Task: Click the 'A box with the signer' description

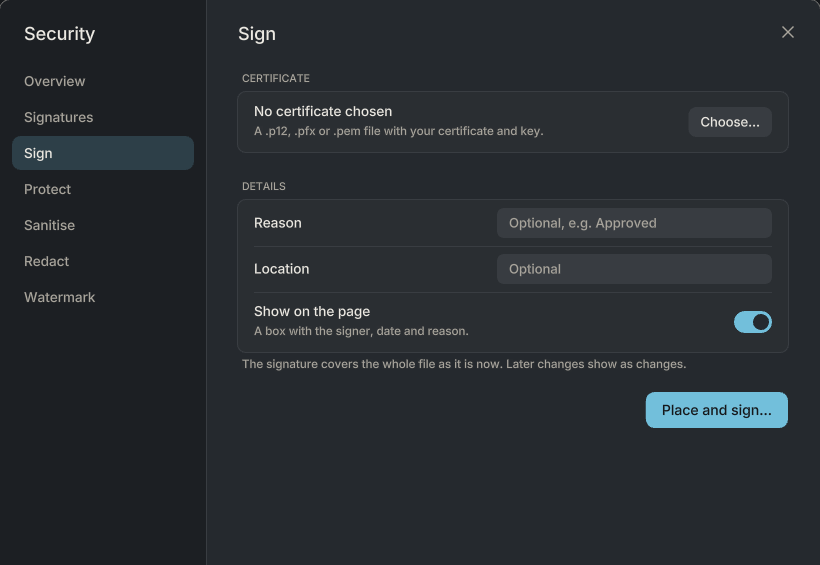Action: click(361, 331)
